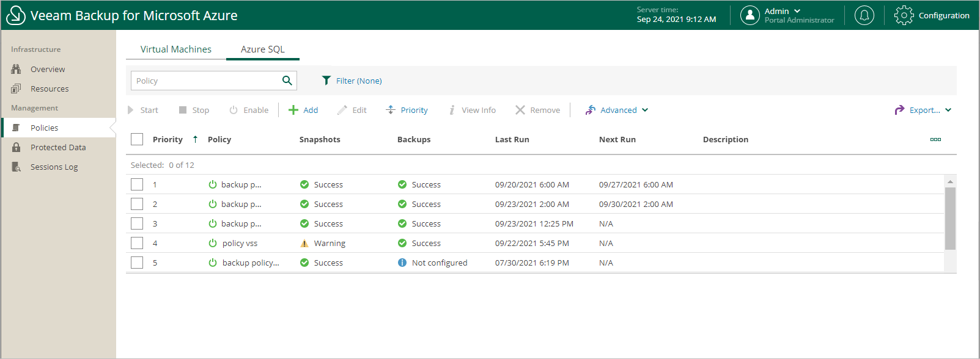
Task: Open column chooser three-squares icon
Action: click(935, 139)
